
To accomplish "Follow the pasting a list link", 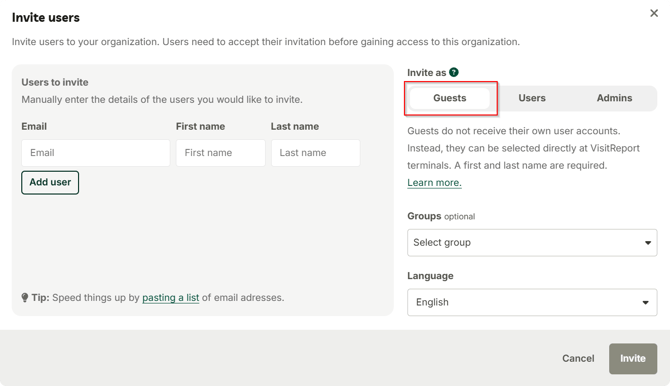I will pos(170,298).
